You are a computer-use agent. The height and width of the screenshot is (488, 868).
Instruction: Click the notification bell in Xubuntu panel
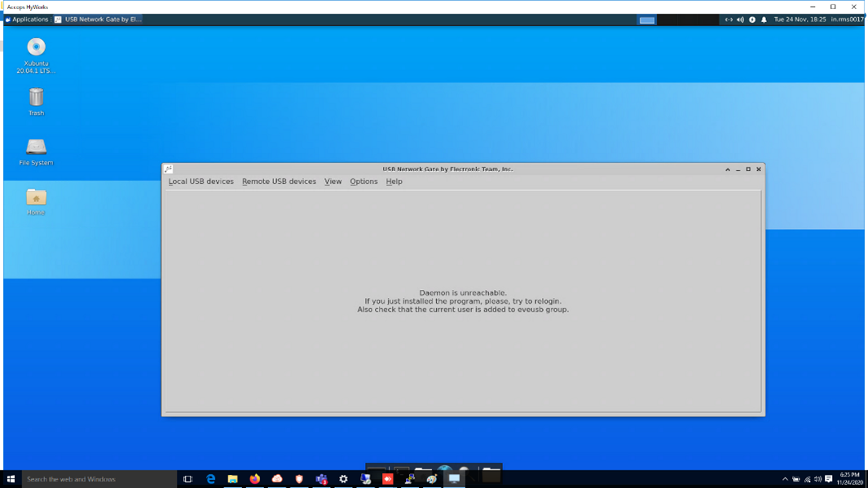pyautogui.click(x=764, y=20)
